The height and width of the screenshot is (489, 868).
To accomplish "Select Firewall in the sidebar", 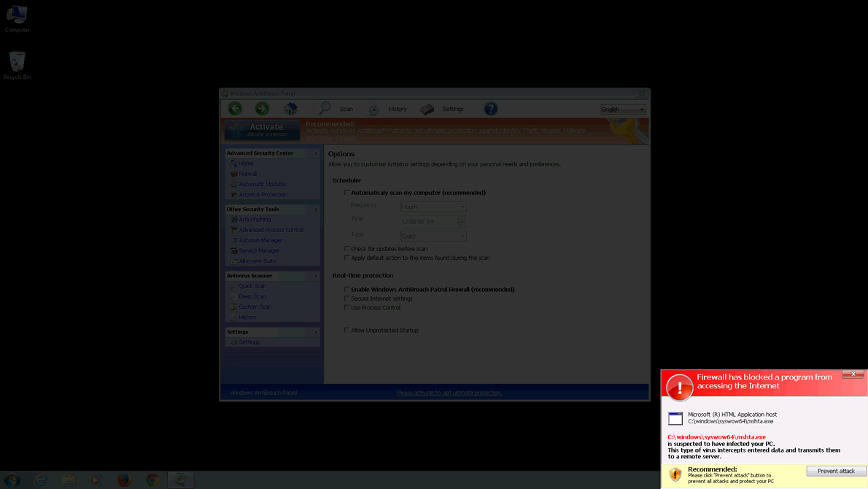I will click(x=248, y=174).
